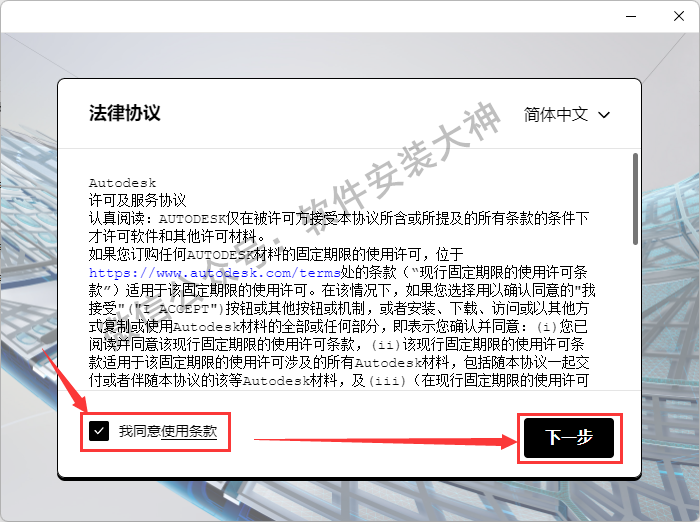Open the underlined 使用条款 link

pyautogui.click(x=189, y=431)
